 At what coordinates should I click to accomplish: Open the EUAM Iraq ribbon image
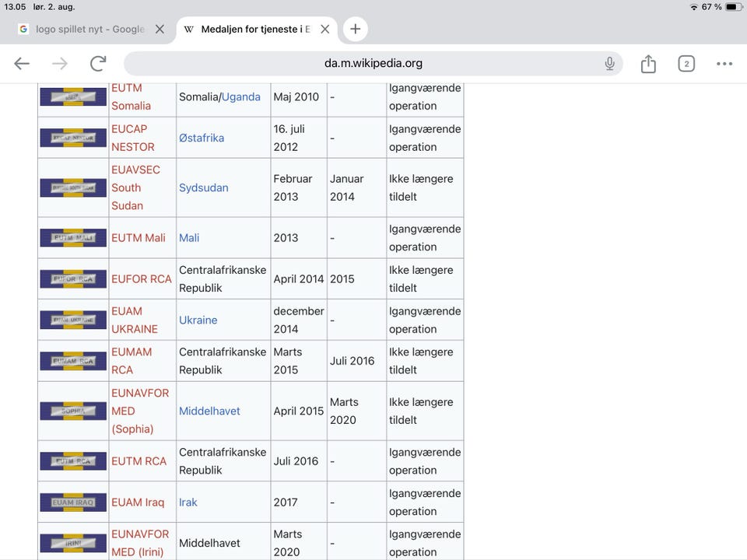73,502
